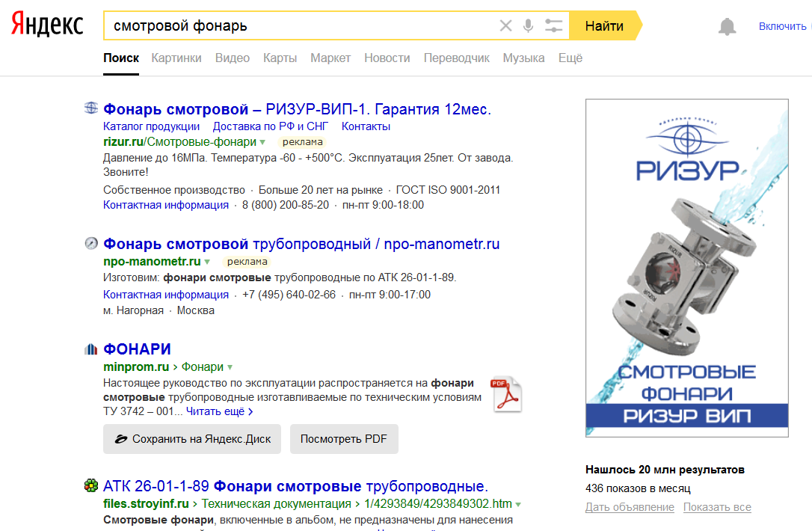
Task: Click Сохранить на Яндекс.Диск button
Action: [192, 439]
